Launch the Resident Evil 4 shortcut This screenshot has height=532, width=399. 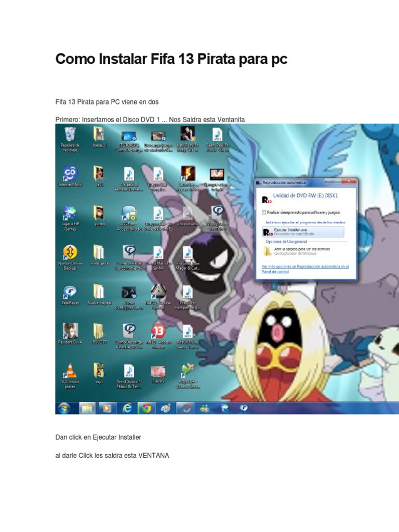point(70,334)
